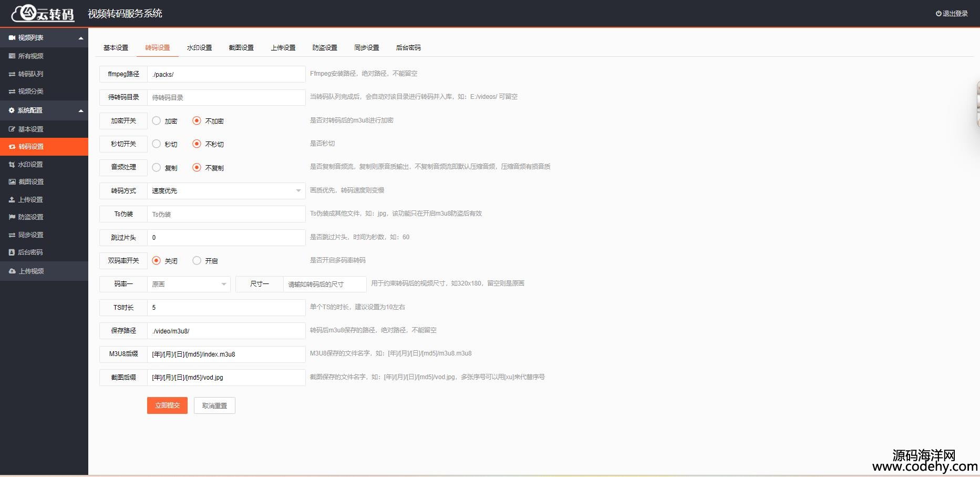The height and width of the screenshot is (477, 980).
Task: Focus the 保存路径 input field
Action: pos(226,331)
